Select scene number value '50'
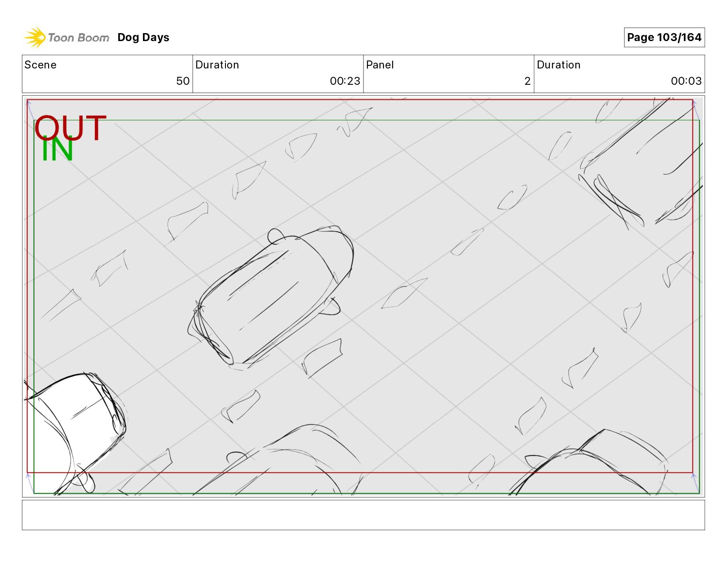Image resolution: width=728 pixels, height=563 pixels. 183,81
